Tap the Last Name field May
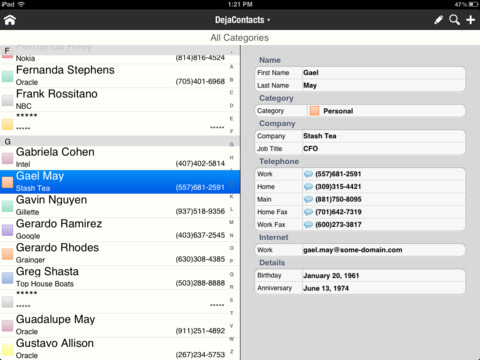 click(360, 85)
